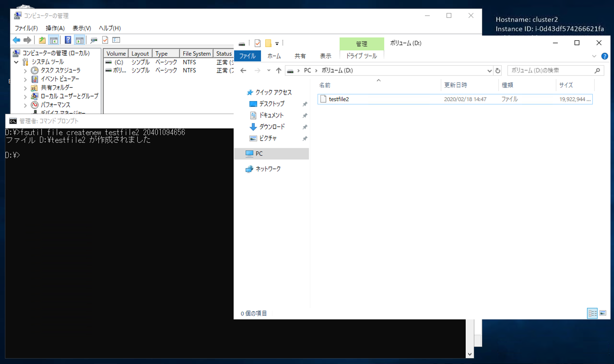Open ダウンロード in Quick Access

pos(272,127)
